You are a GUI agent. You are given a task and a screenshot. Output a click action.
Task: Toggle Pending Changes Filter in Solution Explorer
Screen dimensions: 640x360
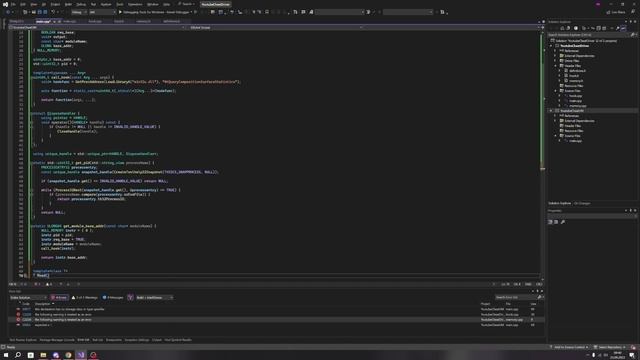click(576, 28)
